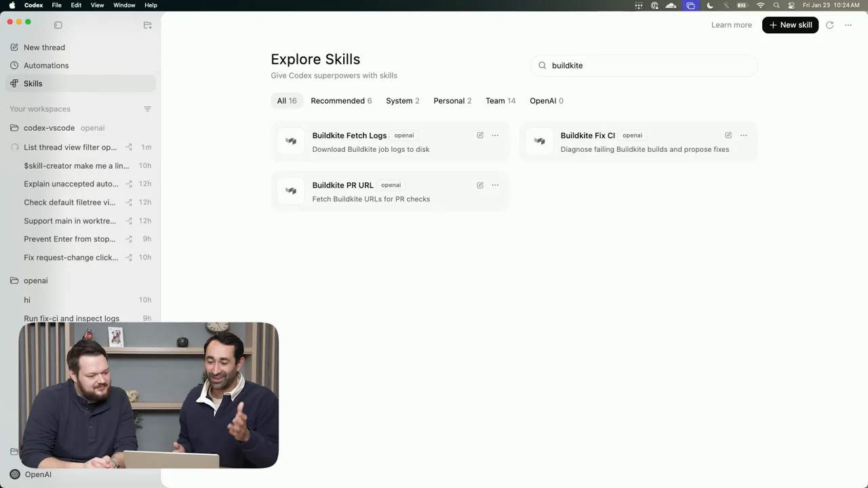Click the New skill button
Screen dimensions: 868x488
(x=790, y=25)
